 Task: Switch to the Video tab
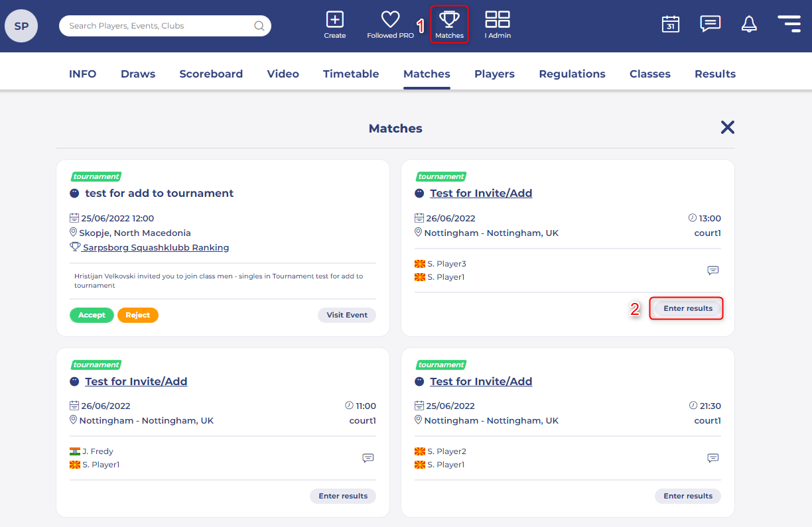(283, 74)
